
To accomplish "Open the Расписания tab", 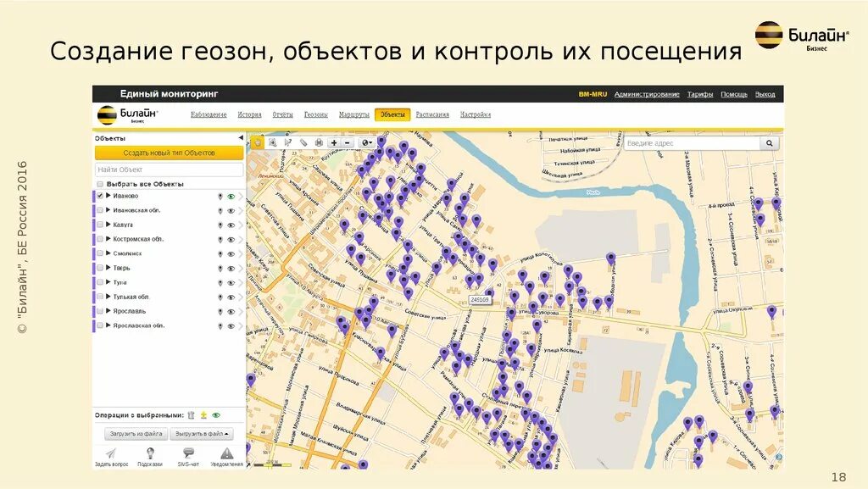I will coord(432,114).
